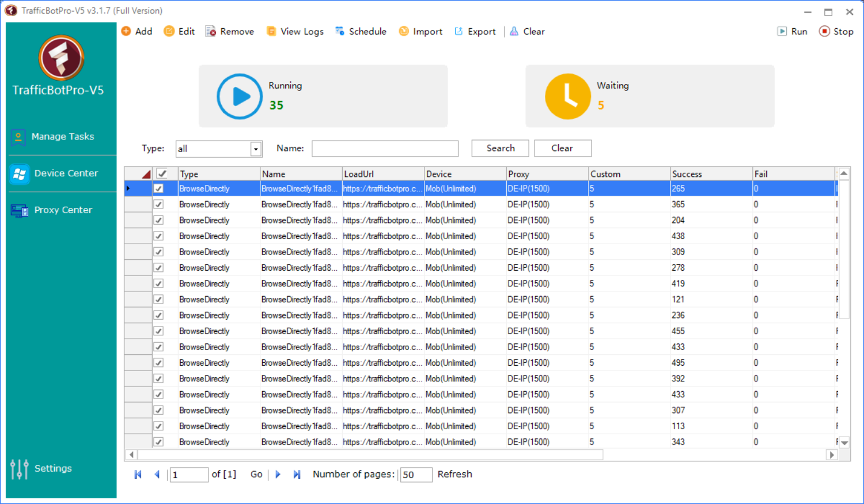Uncheck the row with Success 438
The width and height of the screenshot is (864, 504).
pos(158,236)
